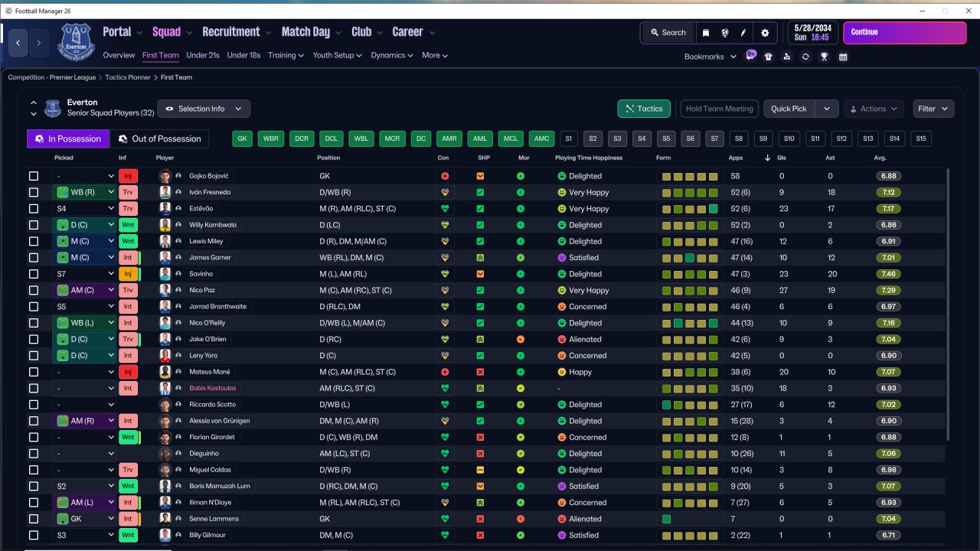Click the Tactics button

(x=644, y=109)
